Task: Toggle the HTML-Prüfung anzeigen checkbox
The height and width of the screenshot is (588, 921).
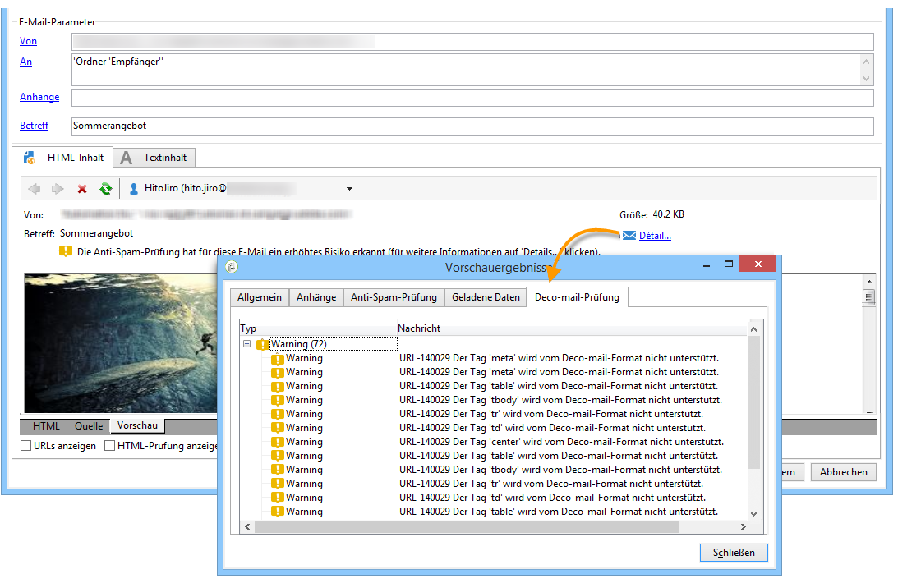Action: pyautogui.click(x=109, y=445)
